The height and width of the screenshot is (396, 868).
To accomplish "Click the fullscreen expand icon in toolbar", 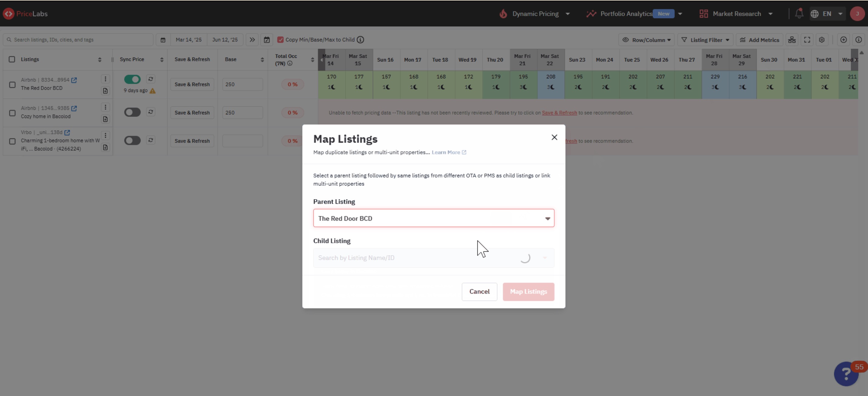I will tap(807, 40).
